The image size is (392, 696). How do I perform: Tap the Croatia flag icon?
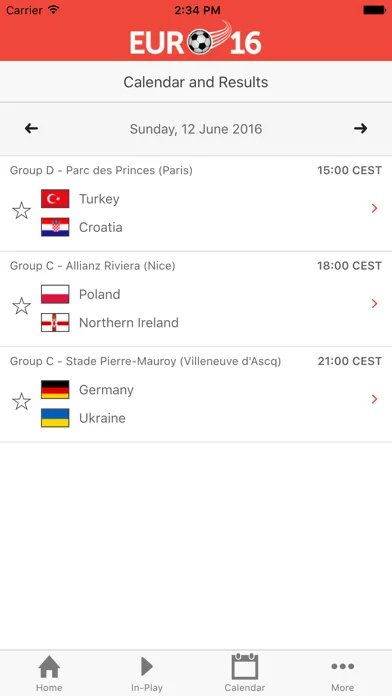[55, 227]
